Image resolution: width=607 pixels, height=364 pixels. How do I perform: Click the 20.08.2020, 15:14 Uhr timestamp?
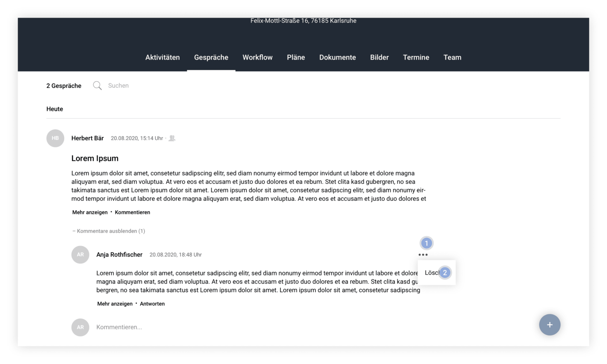coord(137,138)
